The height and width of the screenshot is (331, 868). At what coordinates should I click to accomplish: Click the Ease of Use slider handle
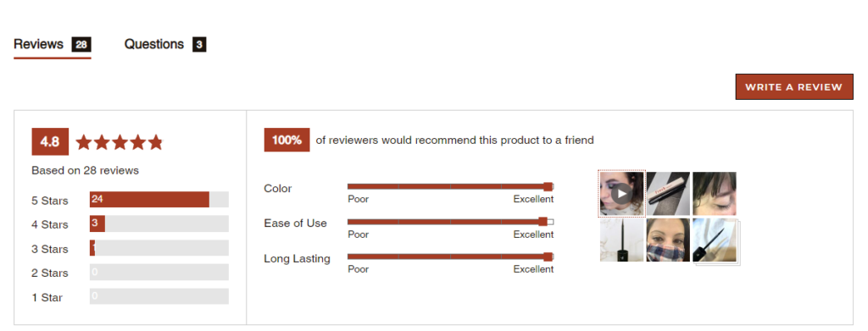click(543, 222)
